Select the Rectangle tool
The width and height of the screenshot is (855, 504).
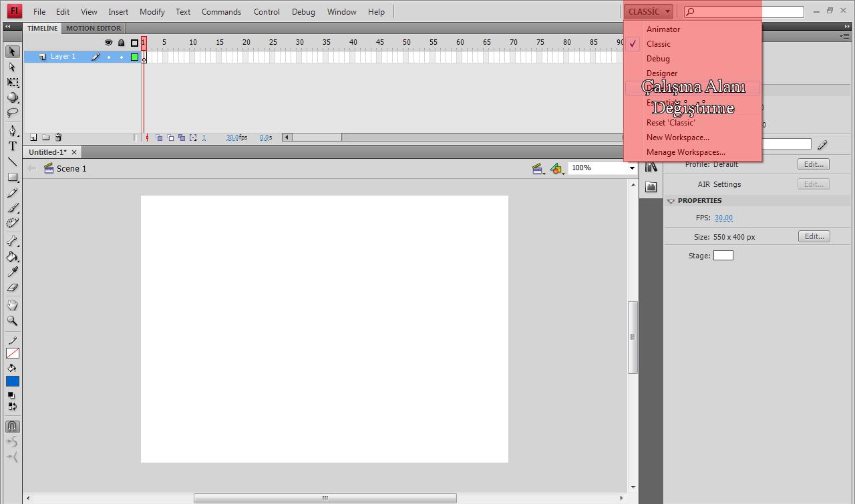point(12,177)
